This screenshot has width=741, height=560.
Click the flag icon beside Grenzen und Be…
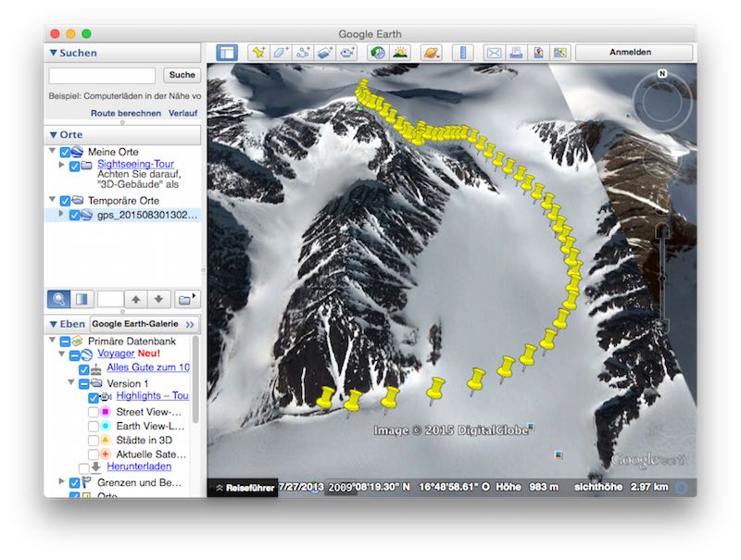point(86,482)
